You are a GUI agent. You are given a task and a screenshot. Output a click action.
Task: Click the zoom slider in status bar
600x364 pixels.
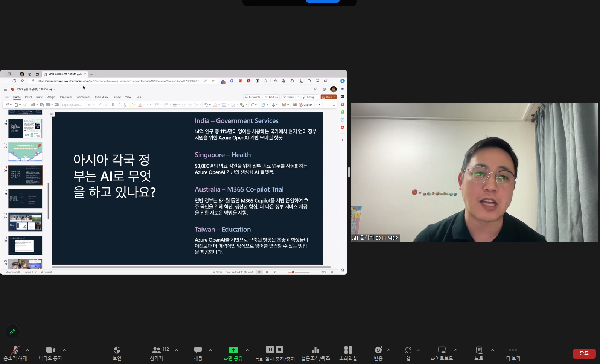click(298, 272)
